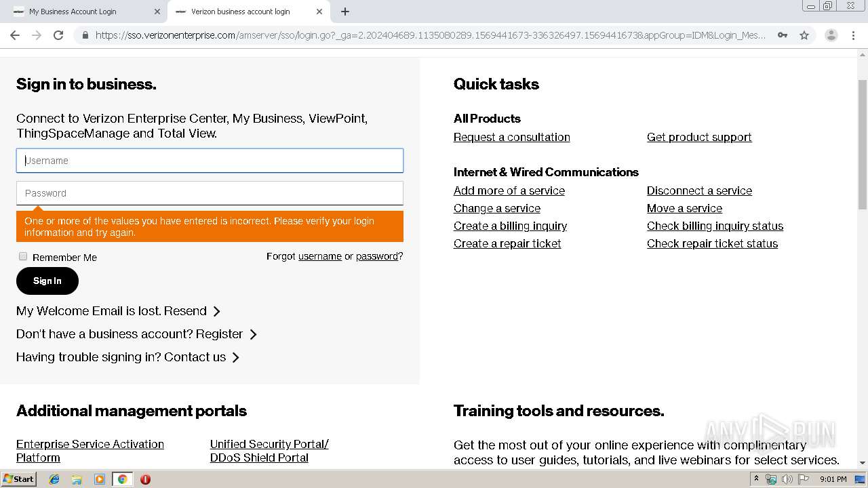Click the red Opera-style taskbar icon
The height and width of the screenshot is (488, 868).
tap(145, 479)
